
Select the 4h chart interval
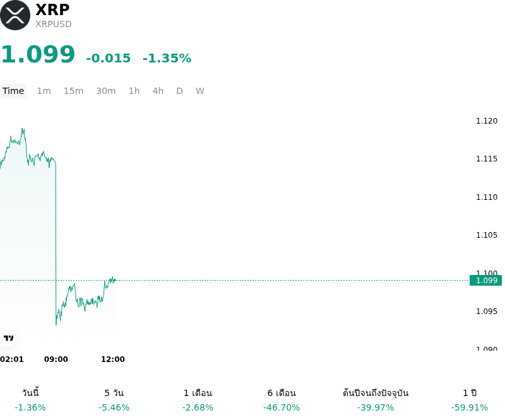[158, 91]
